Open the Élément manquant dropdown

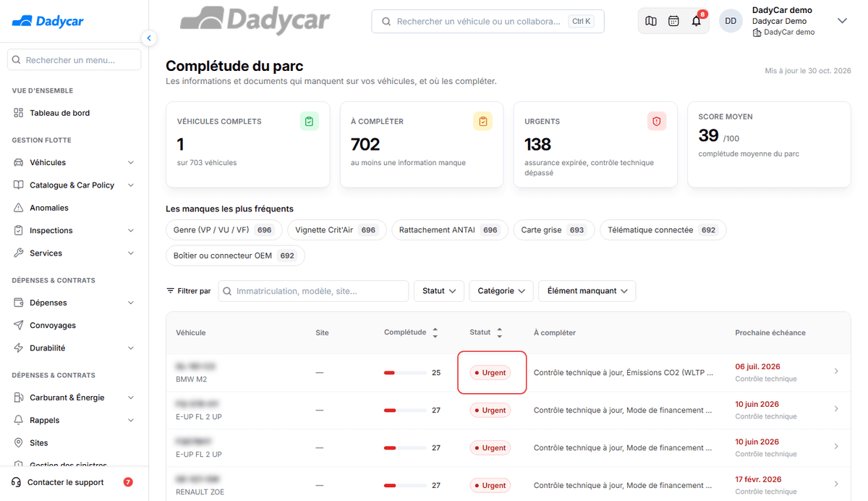coord(587,291)
